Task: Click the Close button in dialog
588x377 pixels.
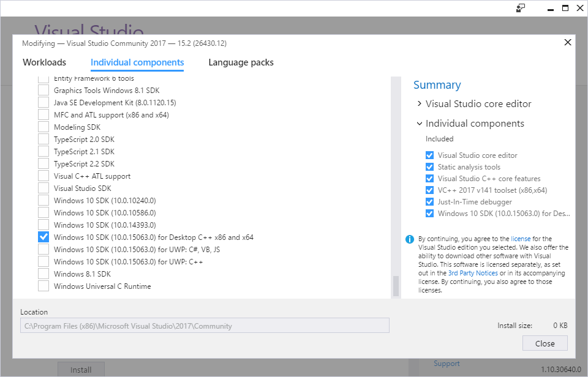Action: (x=545, y=343)
